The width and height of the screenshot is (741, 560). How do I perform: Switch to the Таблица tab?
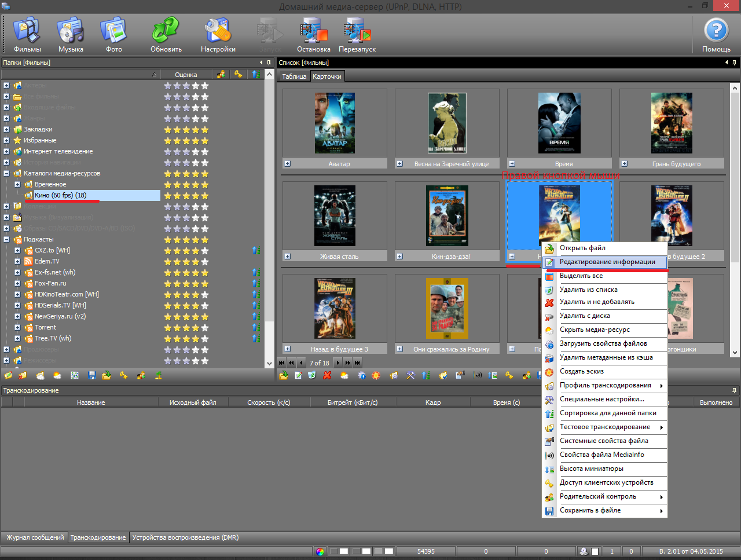294,76
